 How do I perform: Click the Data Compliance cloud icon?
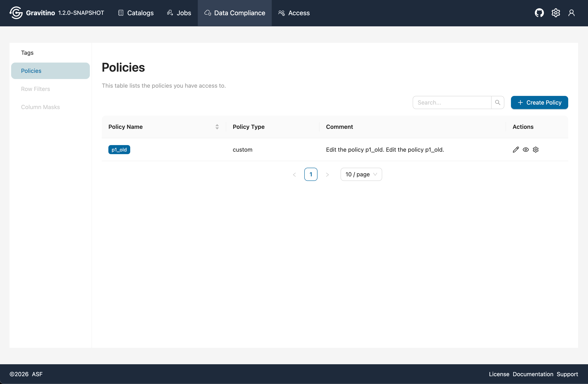click(x=207, y=13)
